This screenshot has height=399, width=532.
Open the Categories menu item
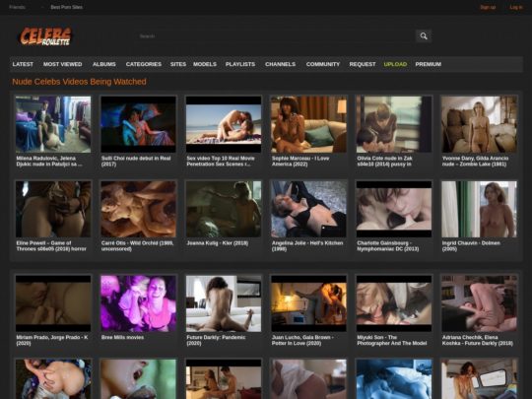pos(144,64)
